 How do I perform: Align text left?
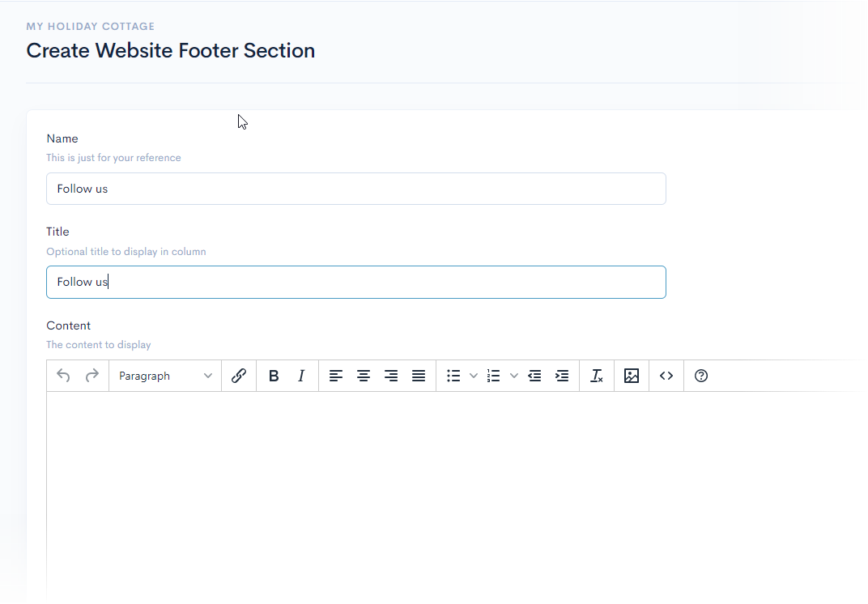tap(336, 376)
